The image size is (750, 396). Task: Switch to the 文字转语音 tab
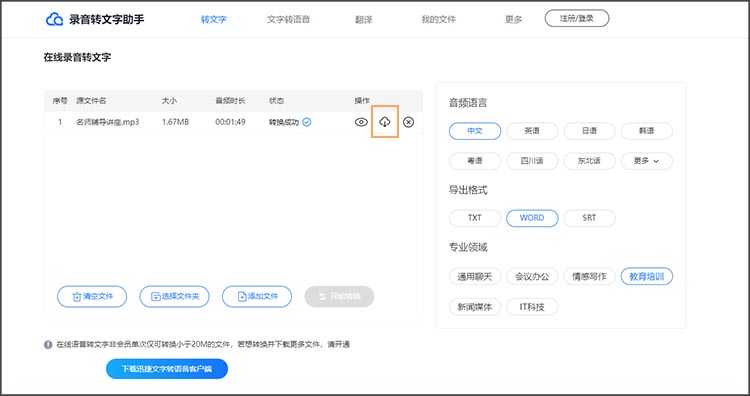tap(288, 20)
